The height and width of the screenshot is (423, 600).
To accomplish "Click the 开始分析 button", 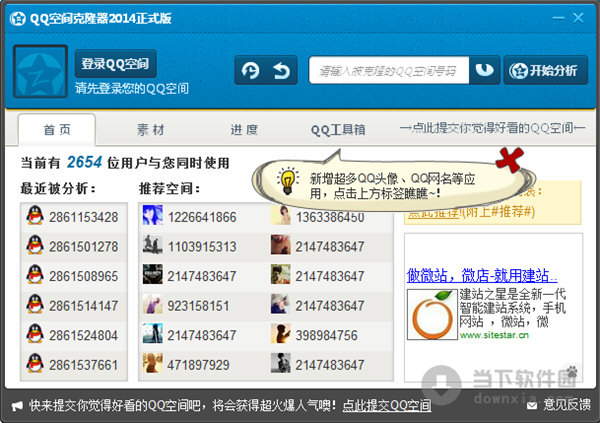I will [x=545, y=70].
